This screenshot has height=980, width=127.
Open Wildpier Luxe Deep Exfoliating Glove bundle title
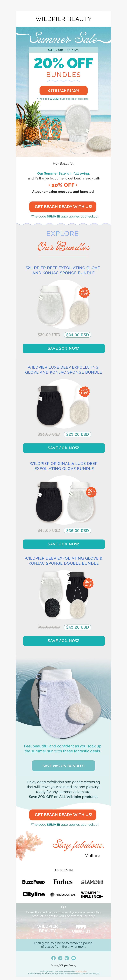[64, 370]
